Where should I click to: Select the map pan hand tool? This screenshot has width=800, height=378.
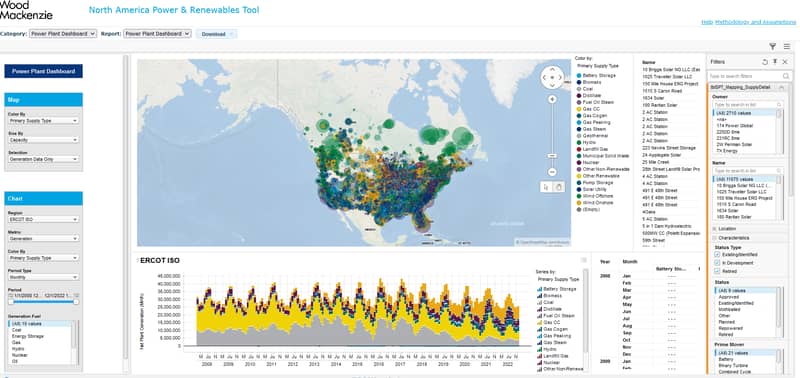(559, 187)
